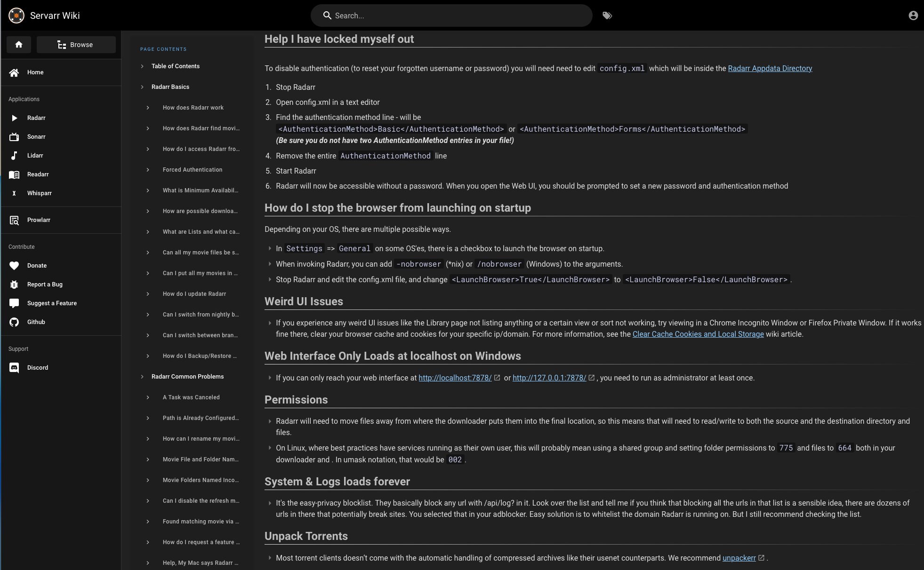924x570 pixels.
Task: Open Prowlarr in the sidebar menu
Action: (x=61, y=220)
